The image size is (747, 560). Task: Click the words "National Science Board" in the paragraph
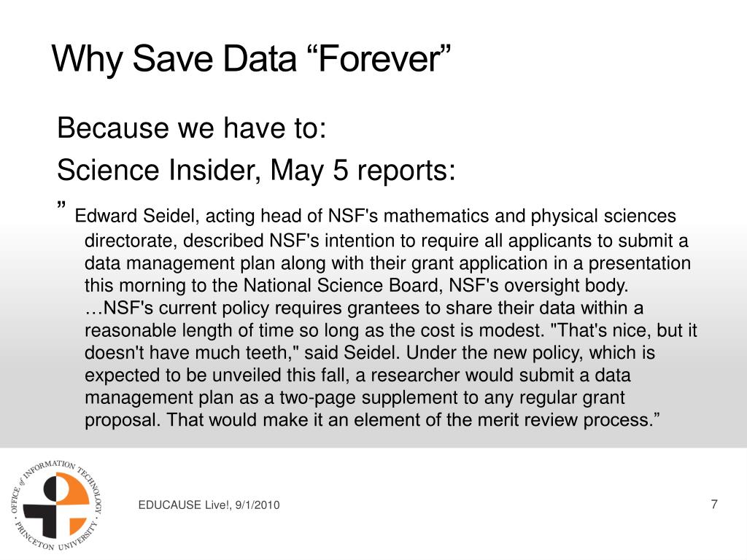pyautogui.click(x=343, y=285)
